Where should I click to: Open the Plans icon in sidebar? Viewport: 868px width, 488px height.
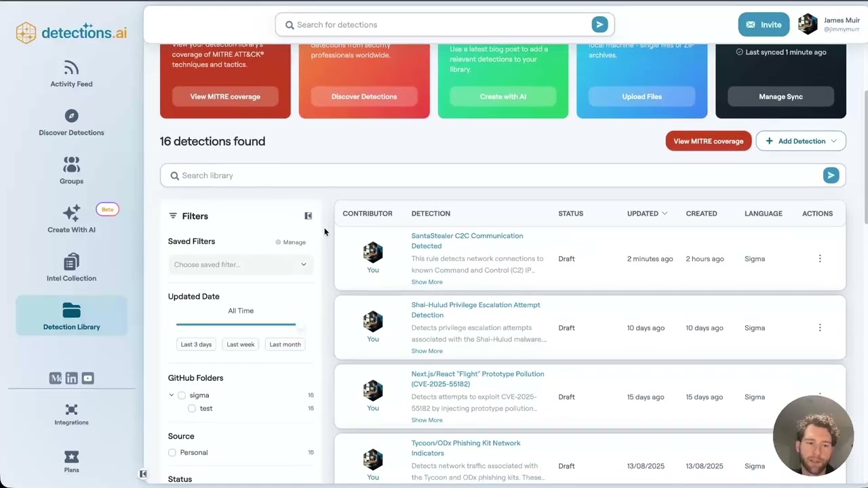pos(71,457)
